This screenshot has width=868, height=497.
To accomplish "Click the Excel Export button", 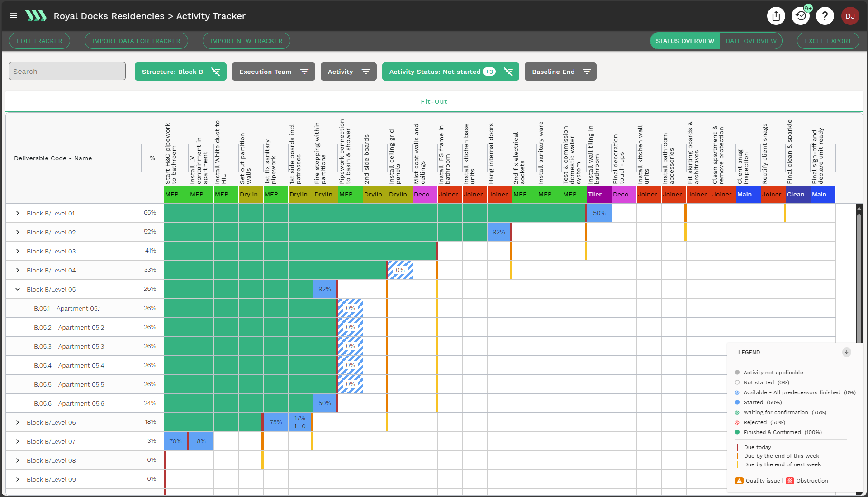I will click(x=828, y=41).
